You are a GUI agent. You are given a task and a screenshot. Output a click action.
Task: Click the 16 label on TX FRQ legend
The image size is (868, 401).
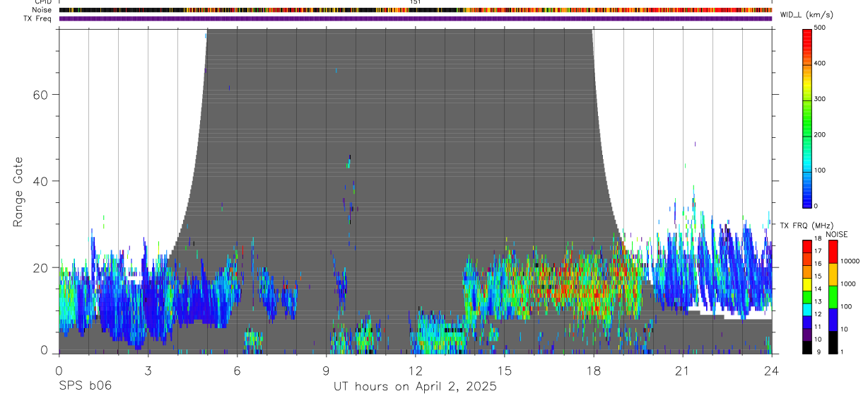tap(818, 264)
